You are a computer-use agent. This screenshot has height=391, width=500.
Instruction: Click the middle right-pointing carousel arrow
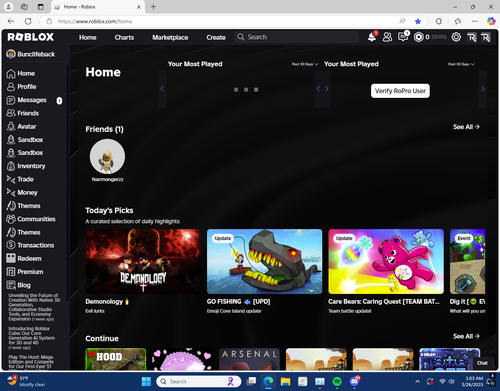coord(327,89)
